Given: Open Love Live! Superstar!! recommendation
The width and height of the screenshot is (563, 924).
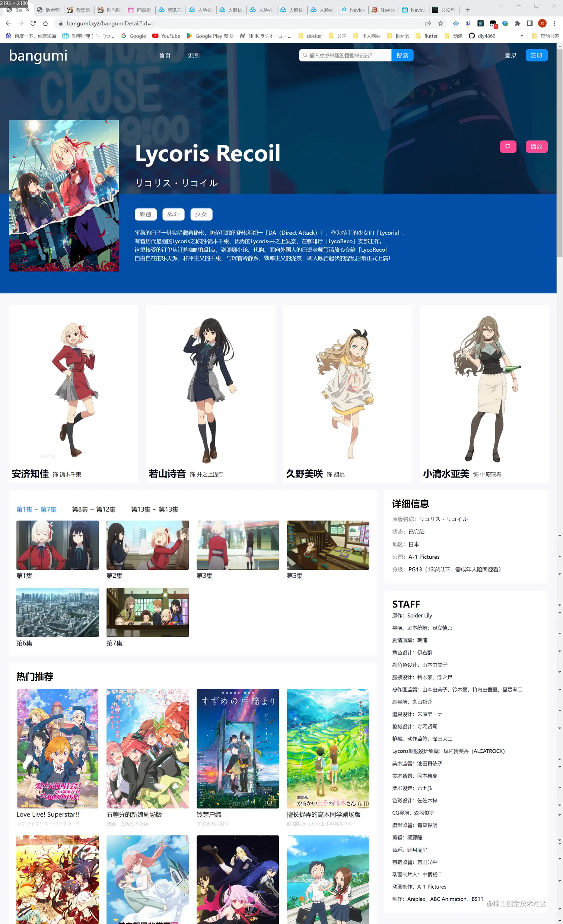Looking at the screenshot, I should (57, 749).
